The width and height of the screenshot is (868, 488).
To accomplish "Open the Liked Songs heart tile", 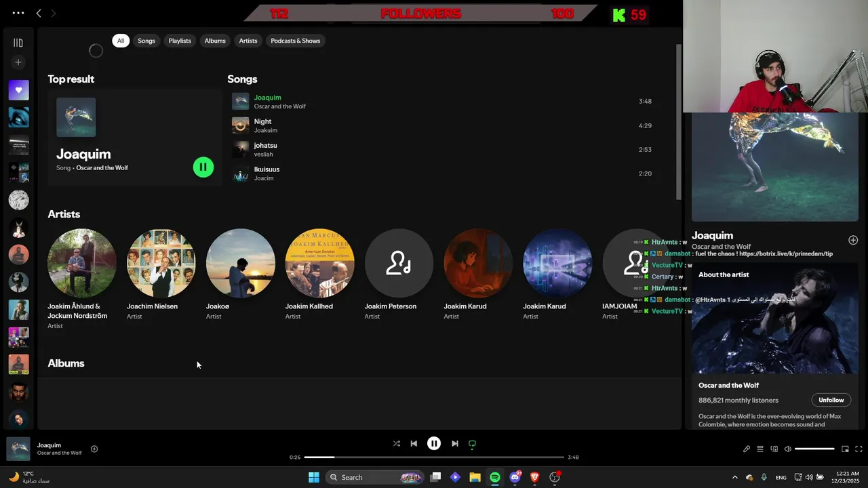I will [x=18, y=90].
